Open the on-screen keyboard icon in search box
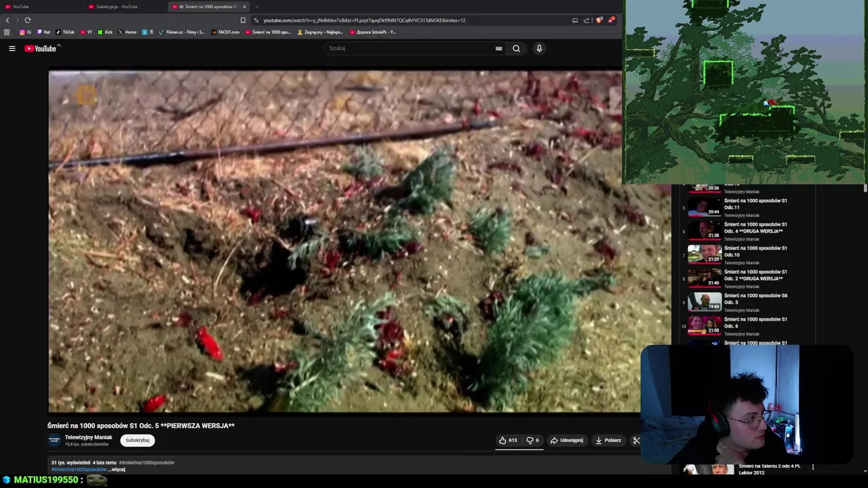 point(498,48)
